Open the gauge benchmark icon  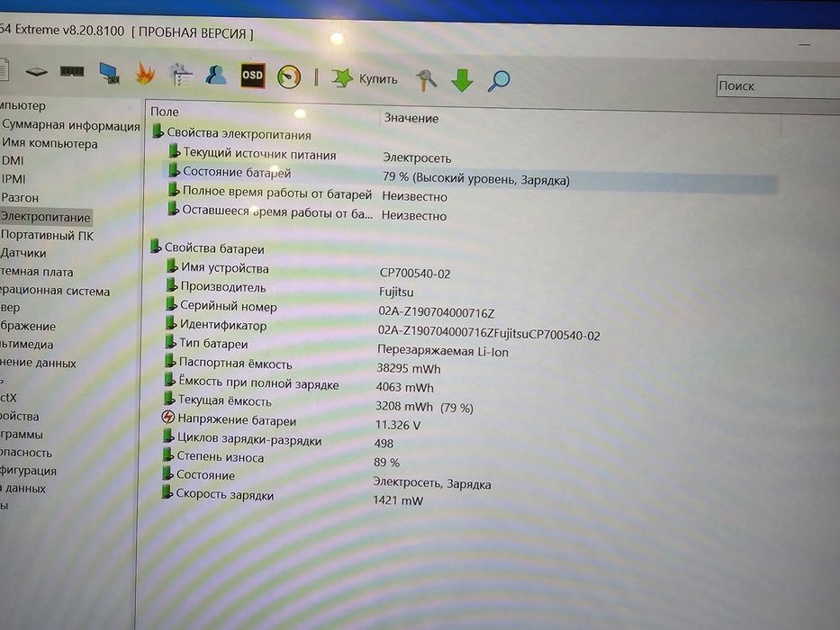[289, 76]
